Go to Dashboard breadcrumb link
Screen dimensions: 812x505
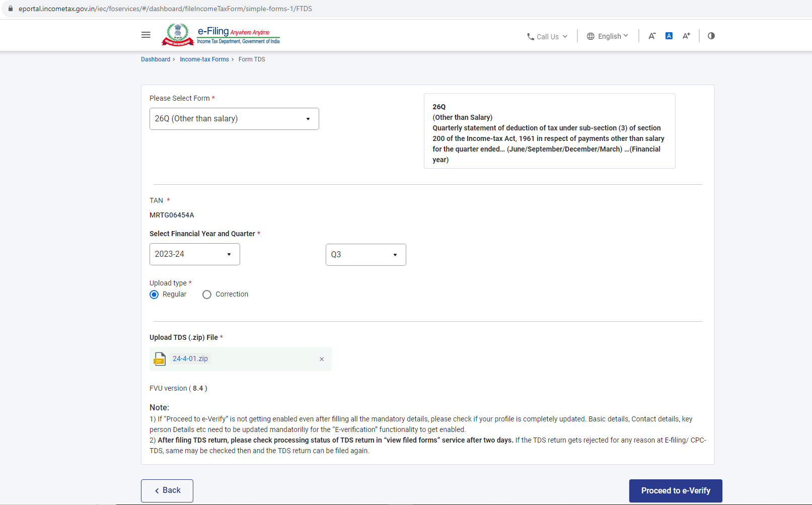pos(156,59)
